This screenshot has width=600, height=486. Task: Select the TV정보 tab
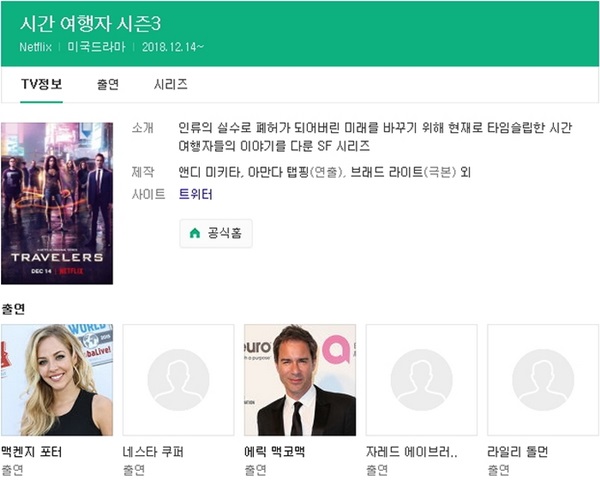coord(41,84)
